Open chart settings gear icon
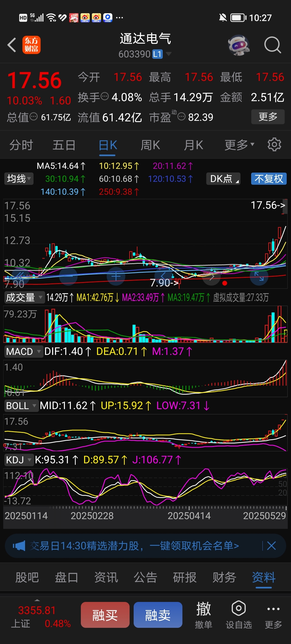The width and height of the screenshot is (291, 644). 274,145
